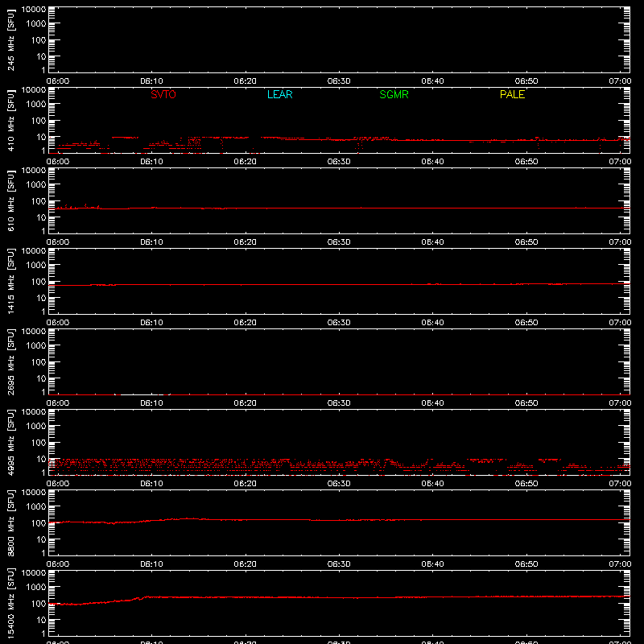Click the cyan LEAR station label
Image resolution: width=644 pixels, height=644 pixels.
(279, 94)
